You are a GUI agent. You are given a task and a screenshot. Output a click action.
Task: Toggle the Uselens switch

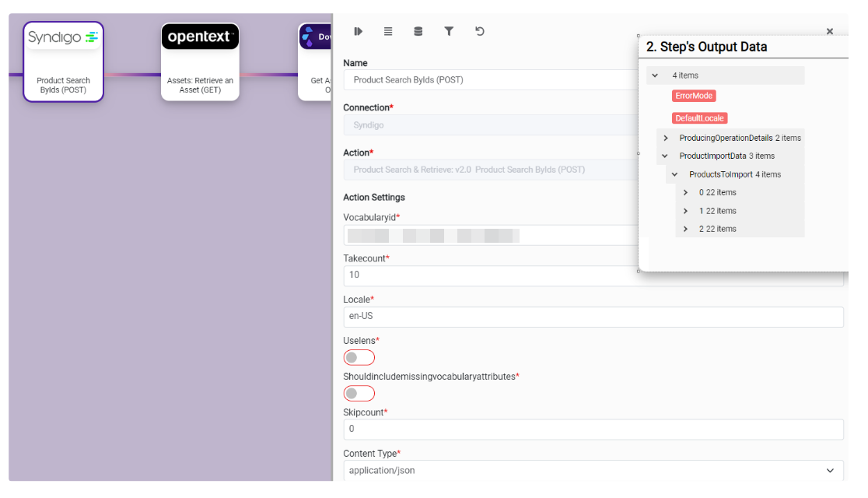point(359,357)
